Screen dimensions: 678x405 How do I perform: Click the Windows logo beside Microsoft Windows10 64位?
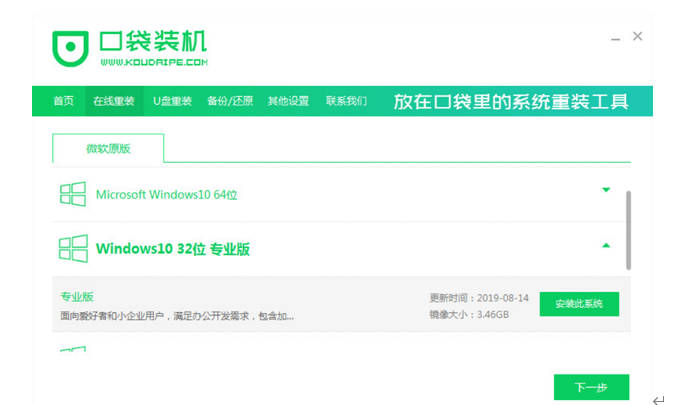click(73, 194)
